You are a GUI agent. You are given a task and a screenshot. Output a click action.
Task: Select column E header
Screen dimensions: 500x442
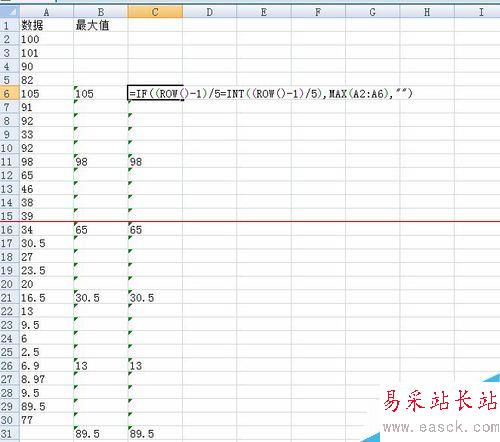point(264,12)
